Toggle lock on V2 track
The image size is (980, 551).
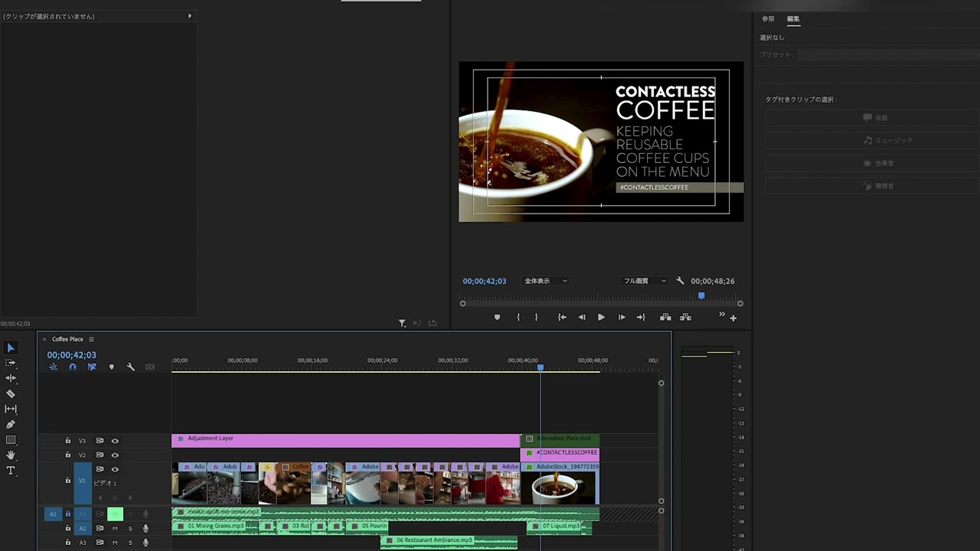67,455
